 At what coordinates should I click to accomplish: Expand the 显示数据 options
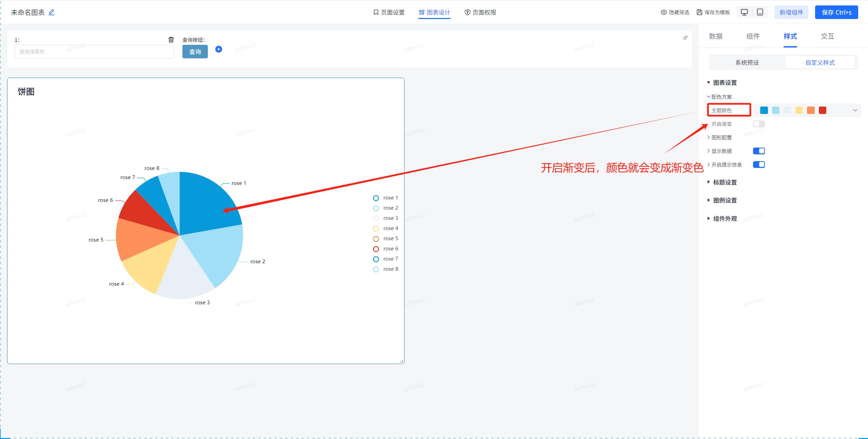point(708,151)
